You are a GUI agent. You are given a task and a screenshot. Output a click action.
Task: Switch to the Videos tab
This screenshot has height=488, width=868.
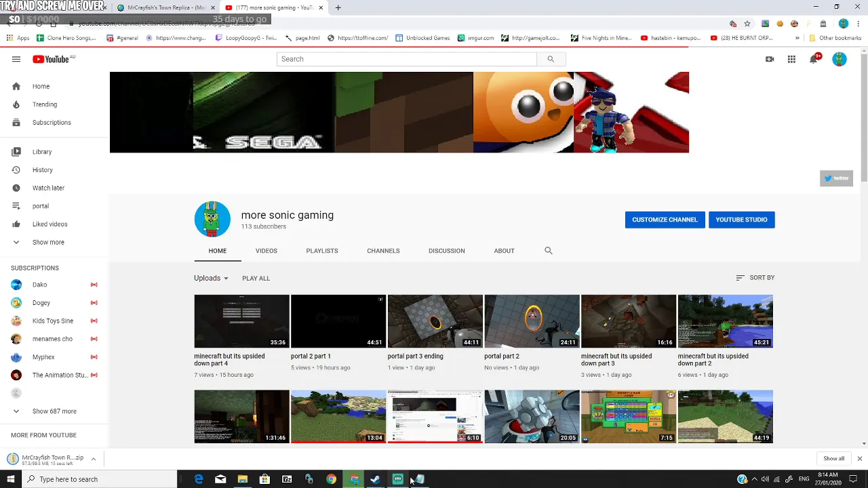267,251
